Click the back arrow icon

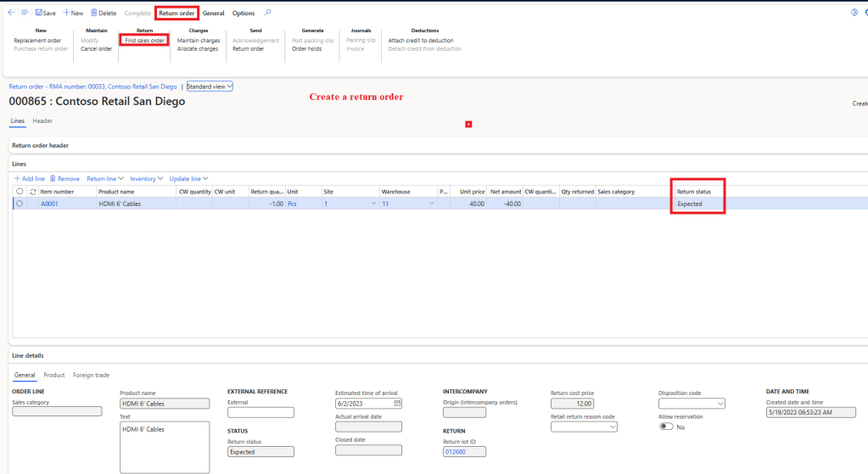coord(11,13)
